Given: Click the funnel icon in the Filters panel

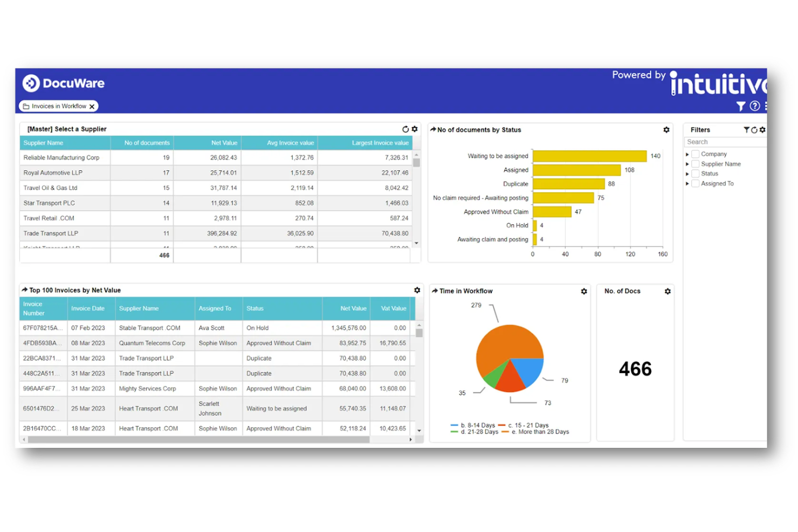Looking at the screenshot, I should click(747, 129).
